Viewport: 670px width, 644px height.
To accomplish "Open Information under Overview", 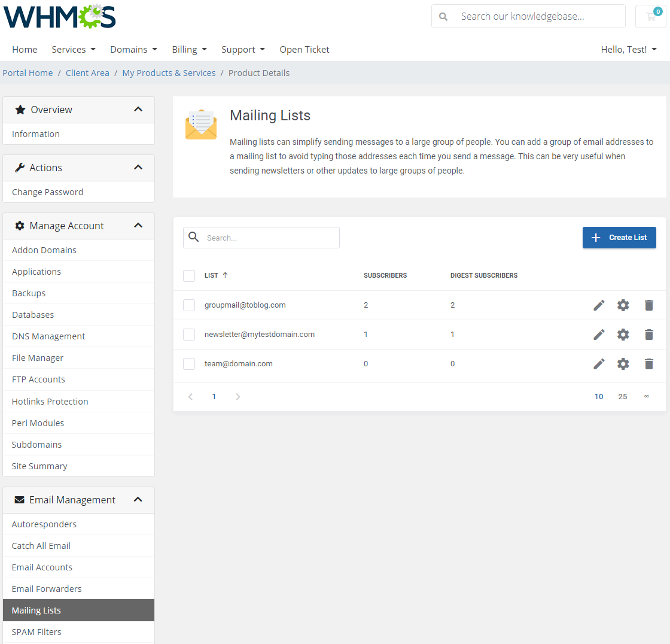I will [x=78, y=134].
